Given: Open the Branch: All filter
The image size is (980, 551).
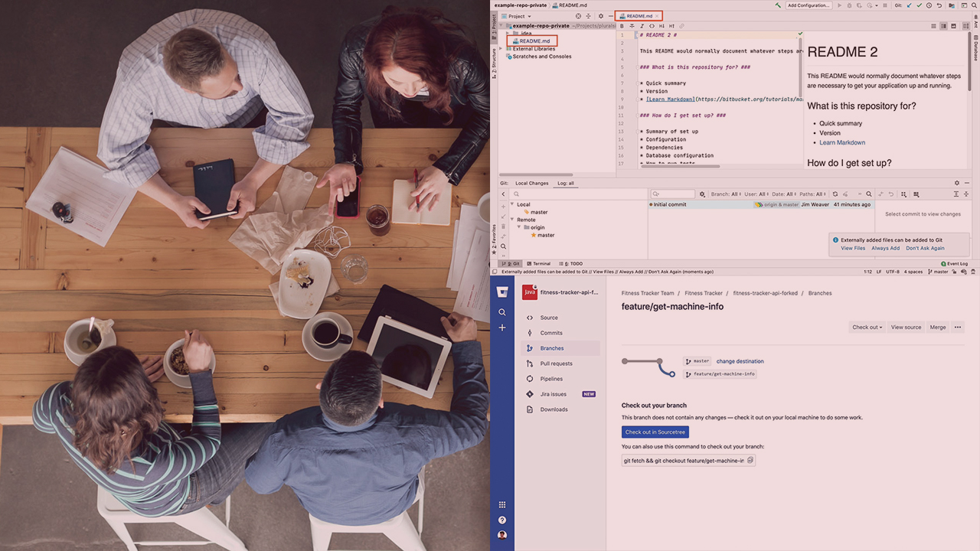Looking at the screenshot, I should tap(726, 194).
